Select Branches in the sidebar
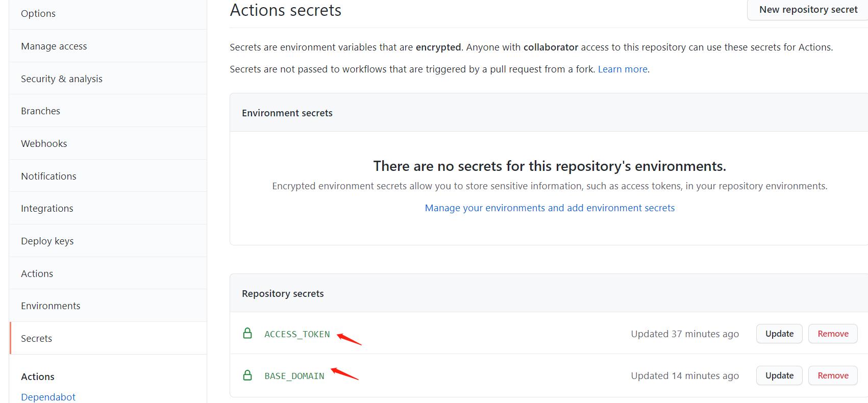Viewport: 868px width, 403px height. pyautogui.click(x=41, y=111)
